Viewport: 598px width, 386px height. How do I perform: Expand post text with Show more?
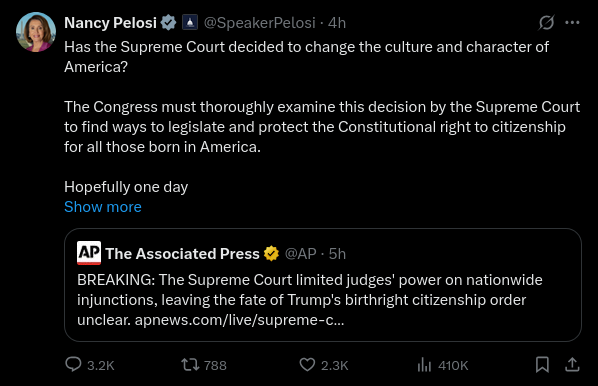click(x=103, y=207)
